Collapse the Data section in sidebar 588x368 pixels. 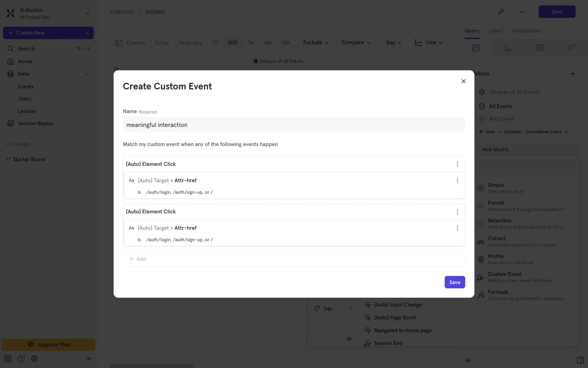click(87, 74)
